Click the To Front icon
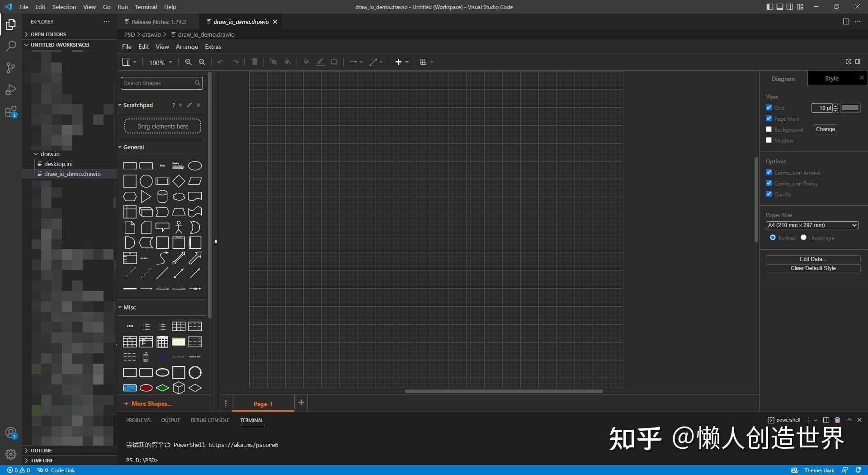Image resolution: width=868 pixels, height=475 pixels. click(274, 62)
